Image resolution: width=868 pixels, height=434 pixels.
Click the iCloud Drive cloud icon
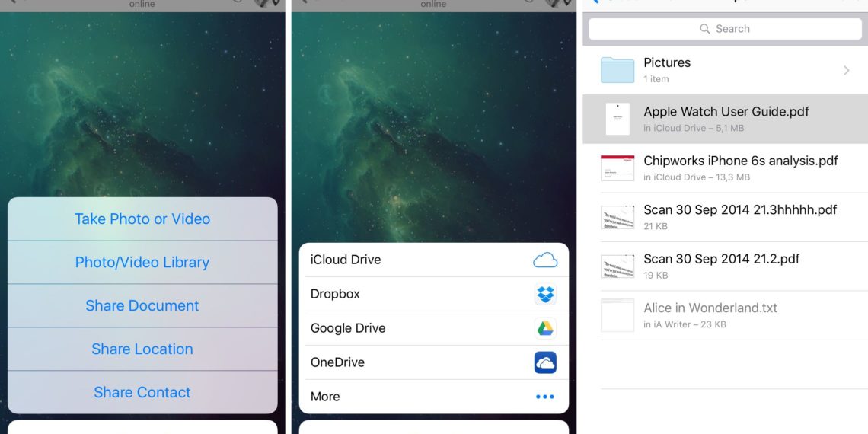(x=545, y=260)
